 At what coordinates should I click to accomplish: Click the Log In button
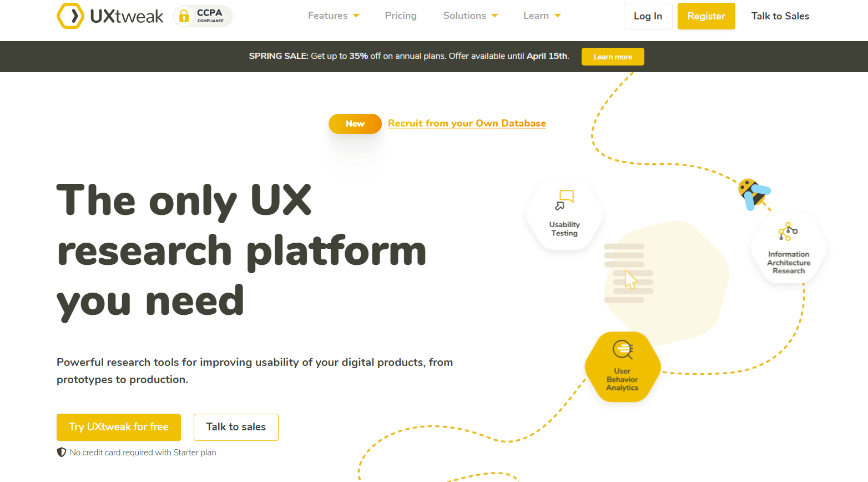(648, 16)
